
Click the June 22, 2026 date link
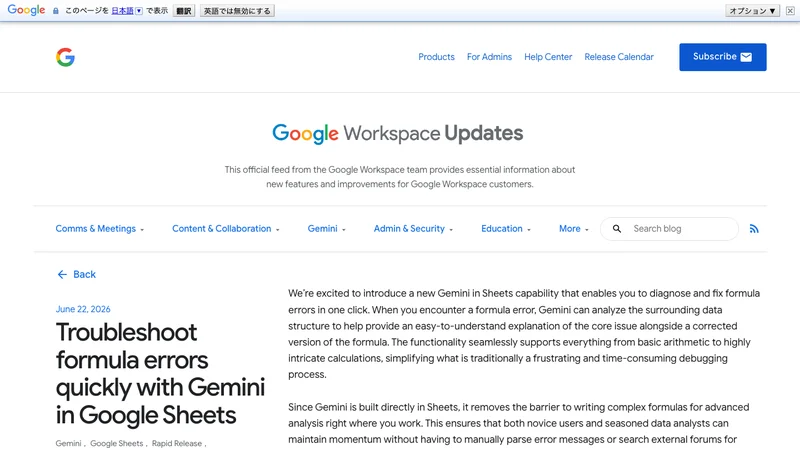pyautogui.click(x=83, y=309)
